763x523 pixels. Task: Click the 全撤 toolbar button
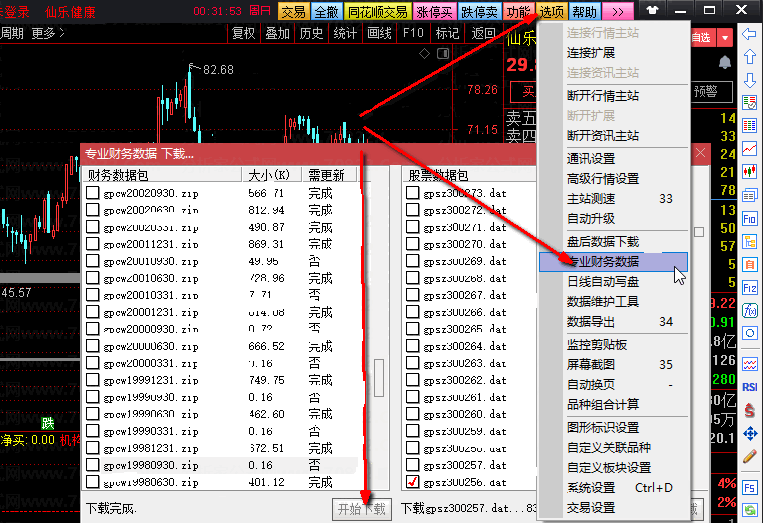click(326, 11)
